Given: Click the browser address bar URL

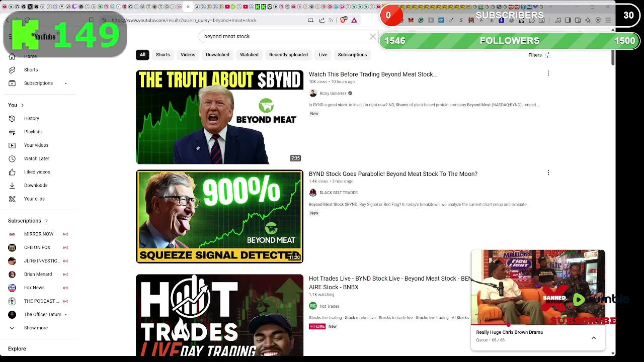Looking at the screenshot, I should [184, 20].
